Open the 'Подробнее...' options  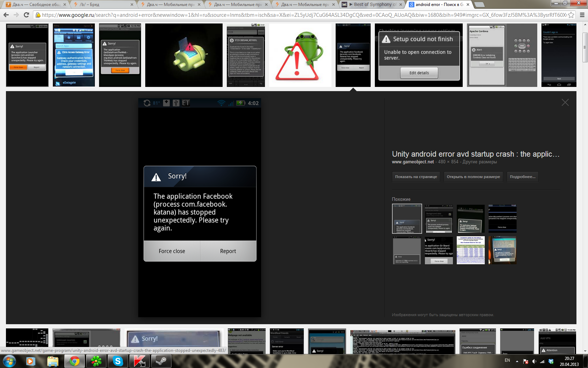pyautogui.click(x=523, y=177)
